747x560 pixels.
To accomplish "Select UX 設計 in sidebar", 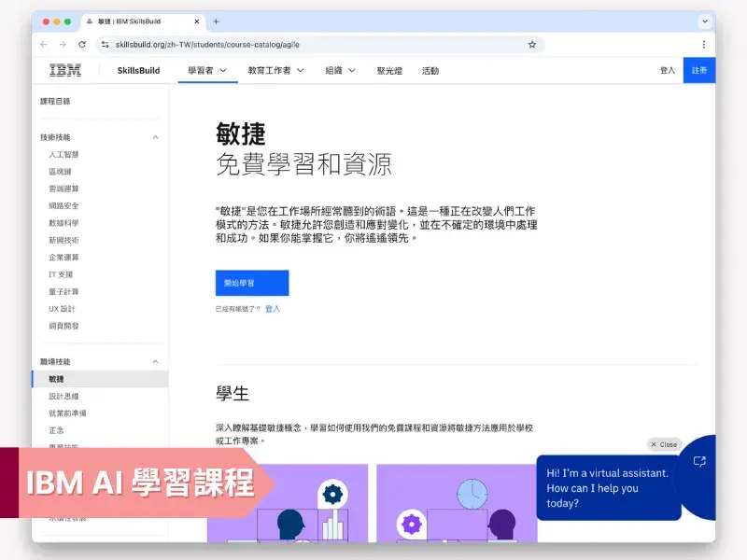I will tap(62, 309).
